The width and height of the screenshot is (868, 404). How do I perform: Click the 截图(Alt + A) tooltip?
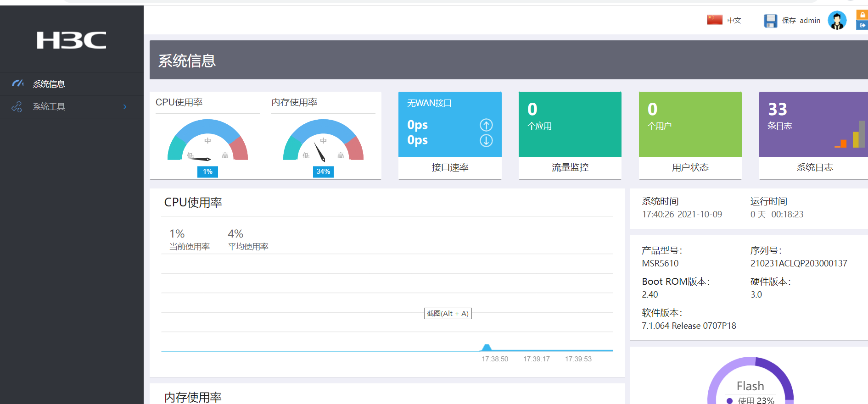click(x=448, y=314)
